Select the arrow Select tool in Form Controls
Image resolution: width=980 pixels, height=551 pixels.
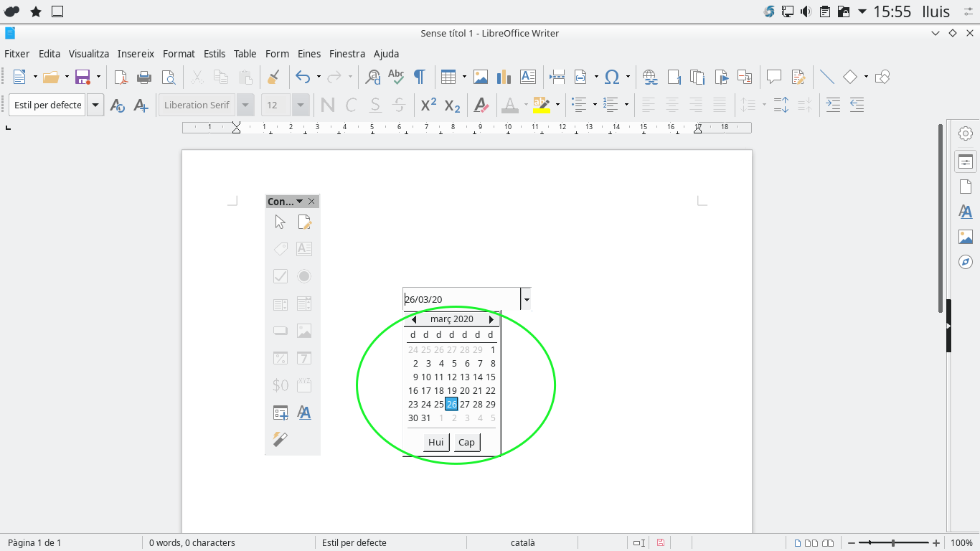click(280, 222)
